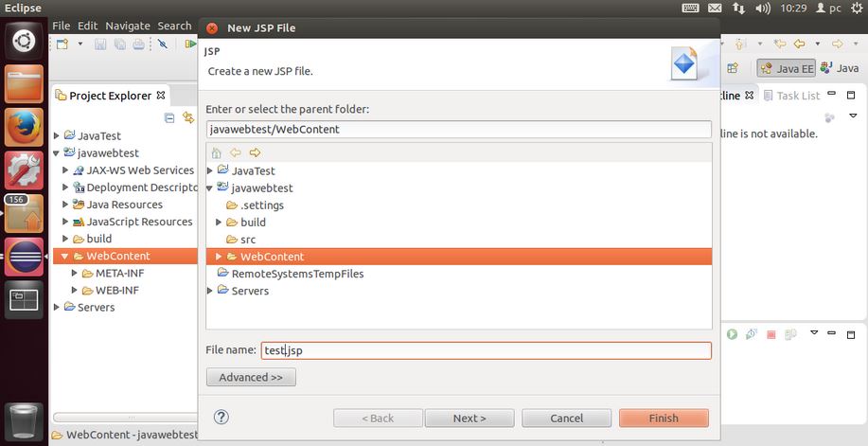
Task: Switch to the Java perspective
Action: [x=840, y=68]
